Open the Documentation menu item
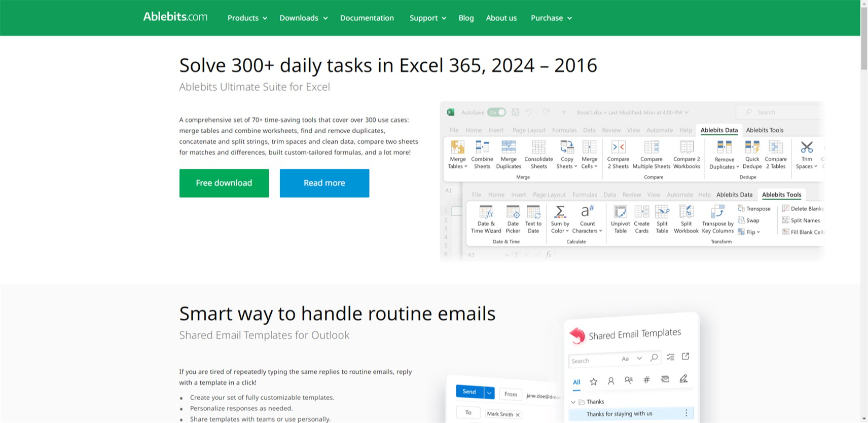The height and width of the screenshot is (423, 868). tap(367, 18)
